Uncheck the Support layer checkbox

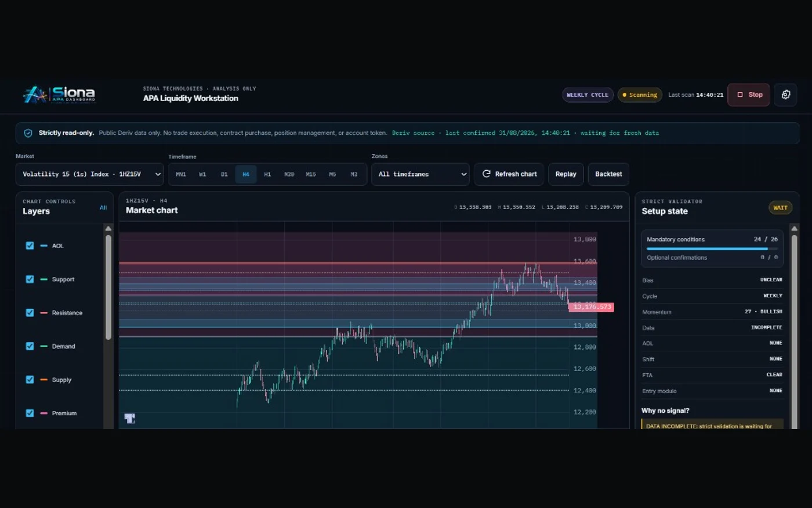(x=30, y=279)
